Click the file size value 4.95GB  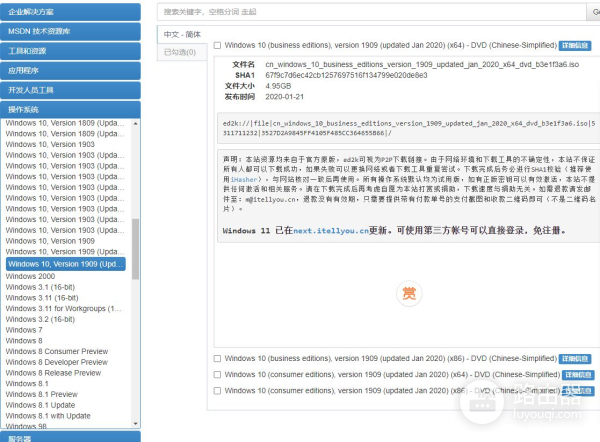point(278,86)
